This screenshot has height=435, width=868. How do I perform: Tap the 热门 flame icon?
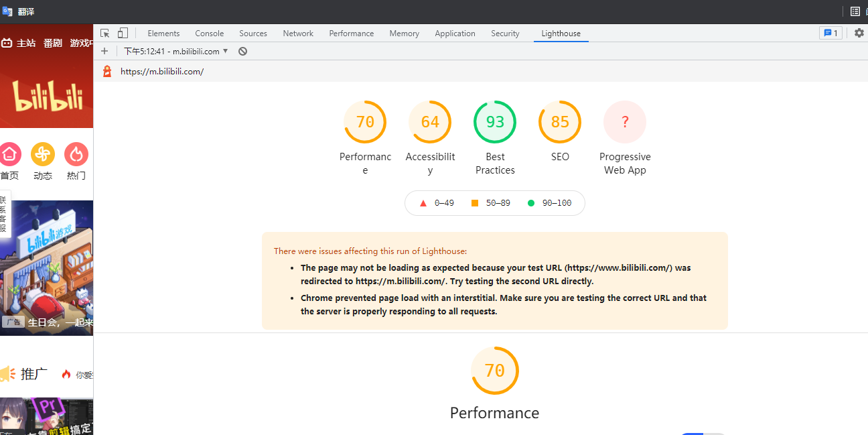pyautogui.click(x=76, y=154)
